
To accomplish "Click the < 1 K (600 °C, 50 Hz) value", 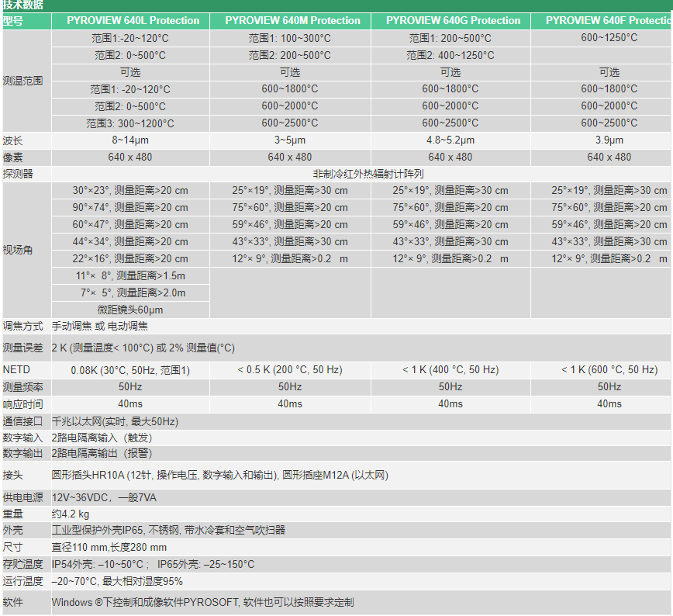I will coord(609,370).
